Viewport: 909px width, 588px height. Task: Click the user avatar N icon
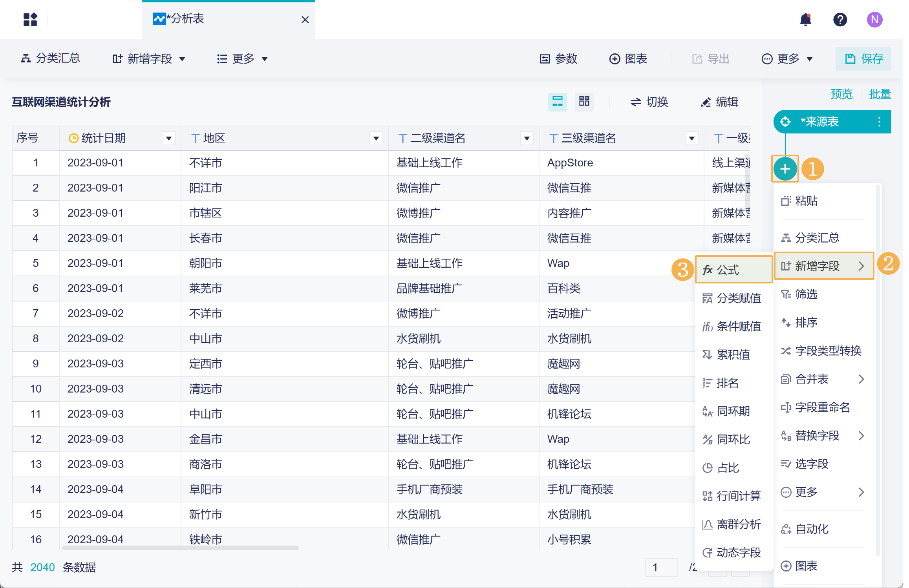point(874,19)
